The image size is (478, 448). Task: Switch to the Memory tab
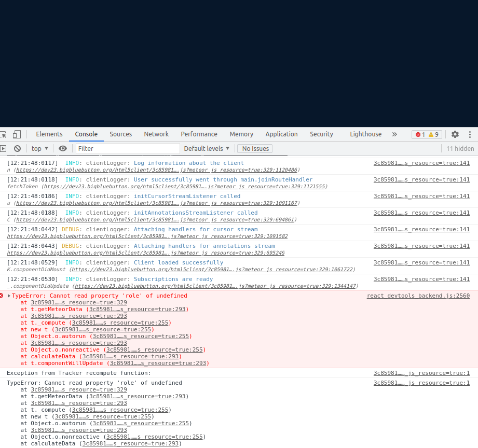[241, 134]
